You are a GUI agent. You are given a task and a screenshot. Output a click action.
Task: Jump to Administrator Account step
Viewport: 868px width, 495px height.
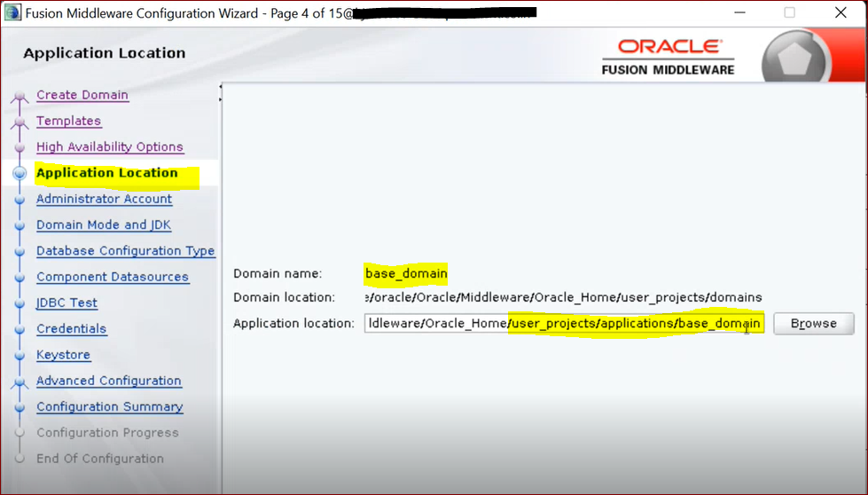click(x=104, y=199)
